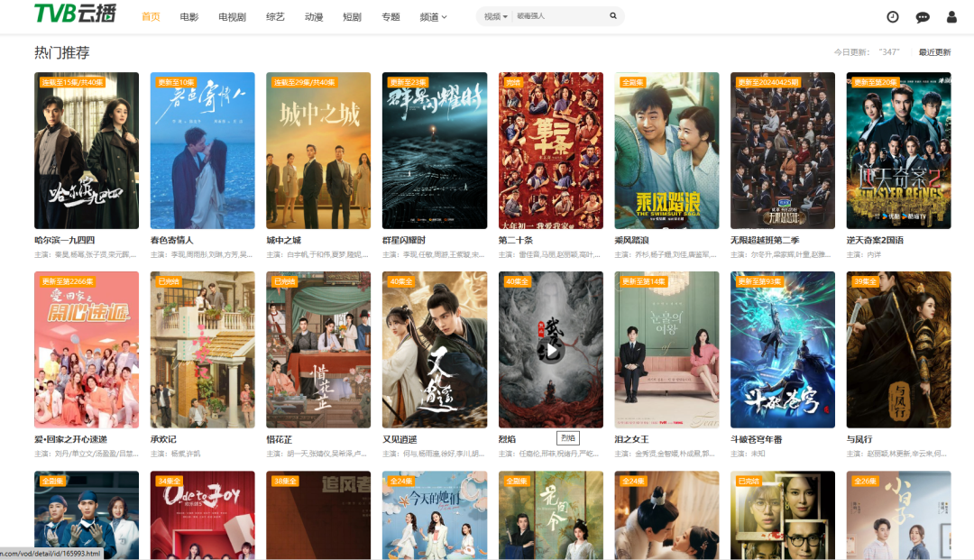Click the 热门推荐 section heading

pos(62,53)
